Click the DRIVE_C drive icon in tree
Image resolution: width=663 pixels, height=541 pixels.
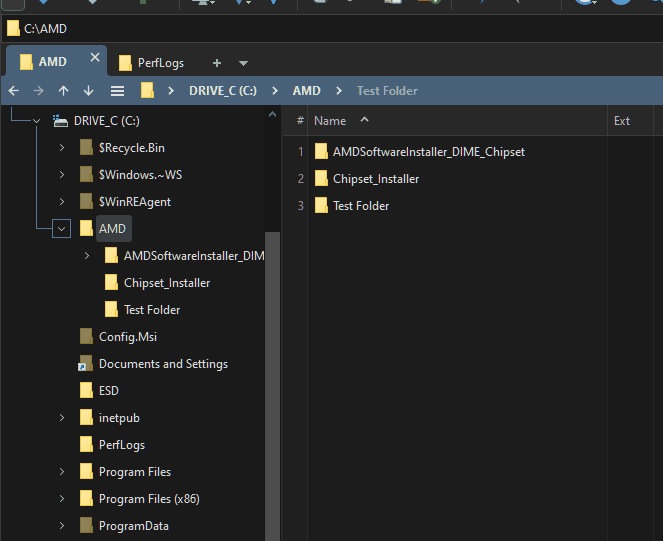tap(60, 121)
